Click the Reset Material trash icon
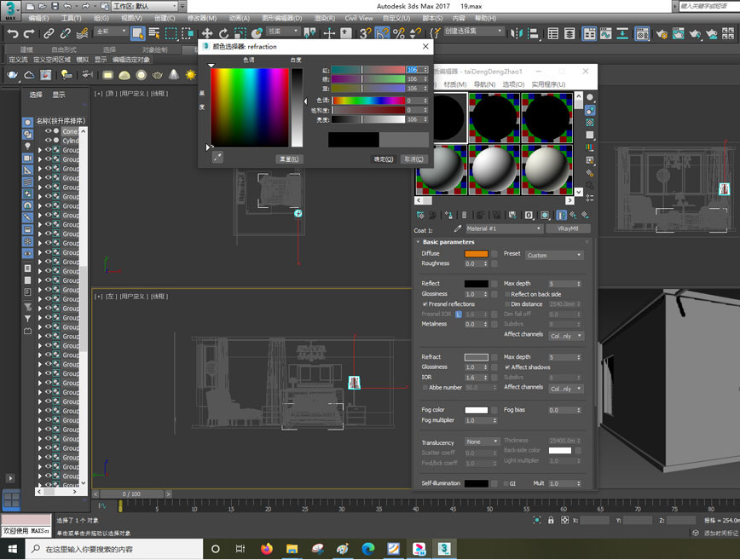The height and width of the screenshot is (560, 740). (465, 215)
